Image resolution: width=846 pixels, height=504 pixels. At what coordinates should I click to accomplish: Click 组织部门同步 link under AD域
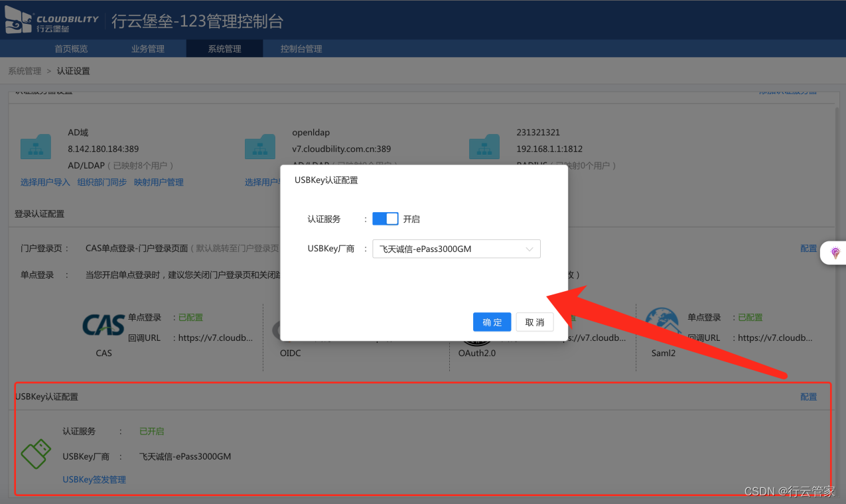(x=102, y=182)
